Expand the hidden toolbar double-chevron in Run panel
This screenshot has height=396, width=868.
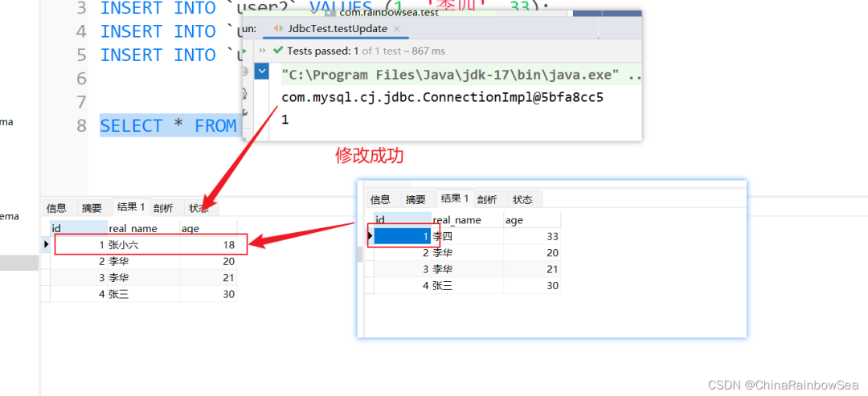pyautogui.click(x=262, y=51)
